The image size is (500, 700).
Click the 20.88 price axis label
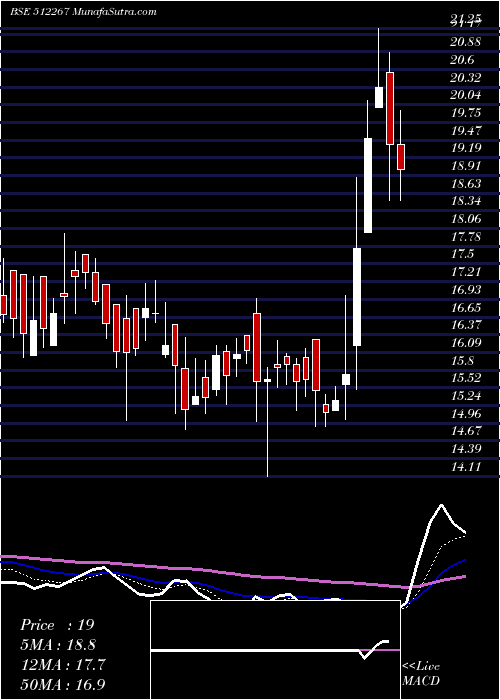coord(466,42)
